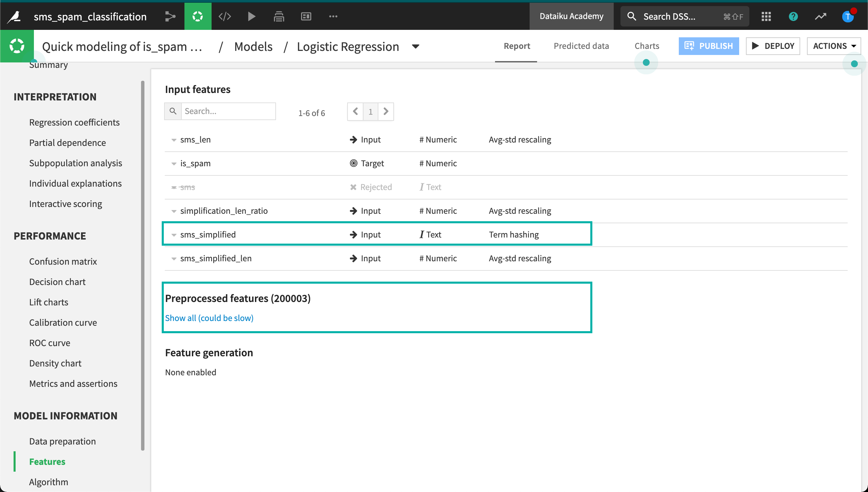Click the help question mark icon

[793, 16]
